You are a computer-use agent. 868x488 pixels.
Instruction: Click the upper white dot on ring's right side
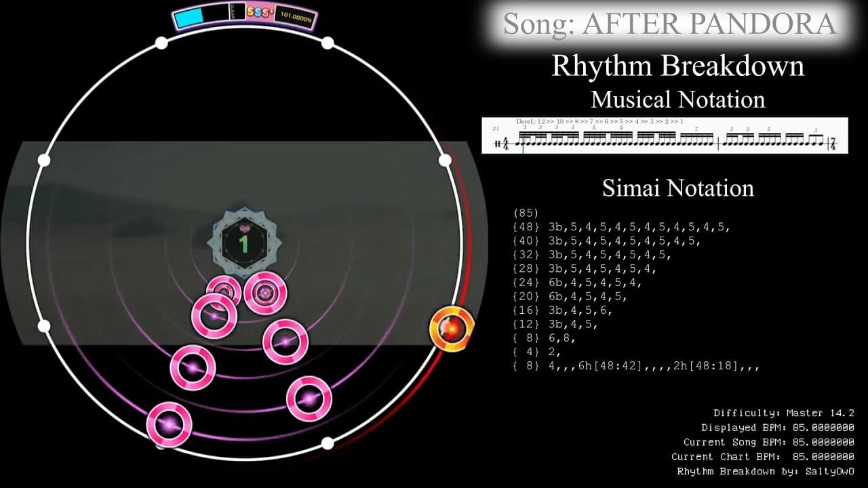(445, 160)
